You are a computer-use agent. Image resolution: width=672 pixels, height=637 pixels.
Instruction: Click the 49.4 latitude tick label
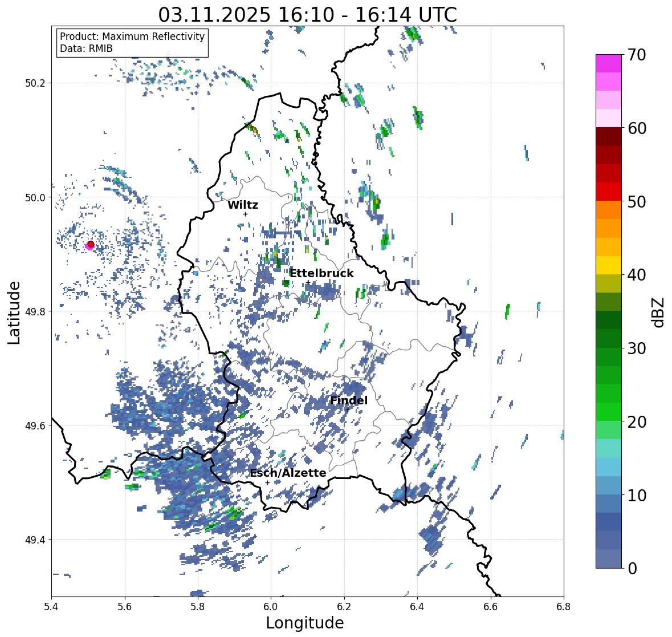[35, 540]
